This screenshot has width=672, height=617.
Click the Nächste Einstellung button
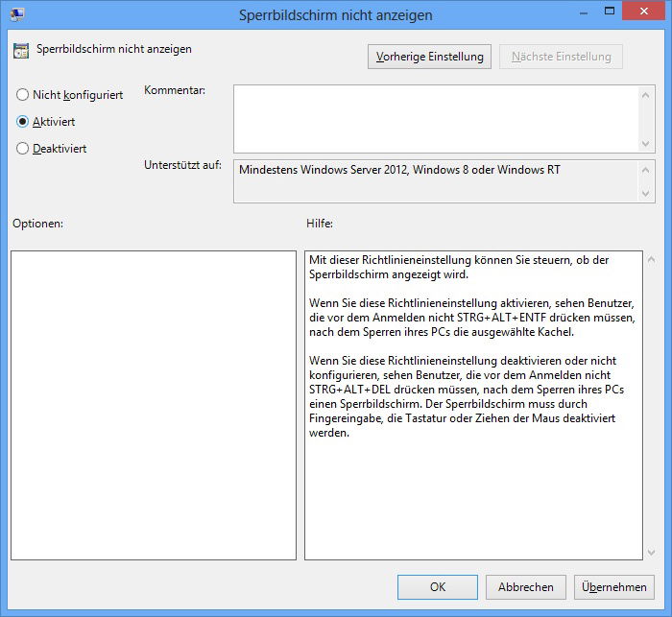[x=561, y=57]
